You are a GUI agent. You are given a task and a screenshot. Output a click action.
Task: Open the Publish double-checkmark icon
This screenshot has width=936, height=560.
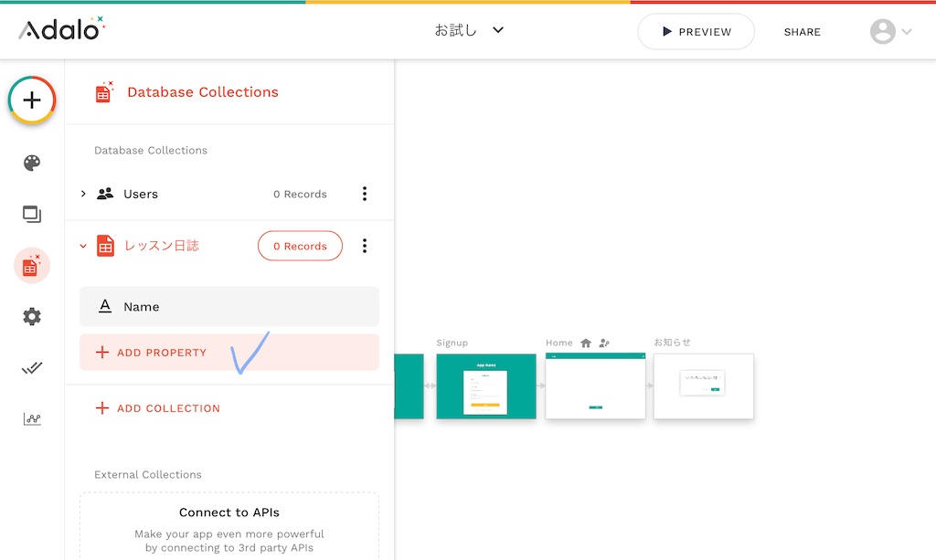point(32,368)
